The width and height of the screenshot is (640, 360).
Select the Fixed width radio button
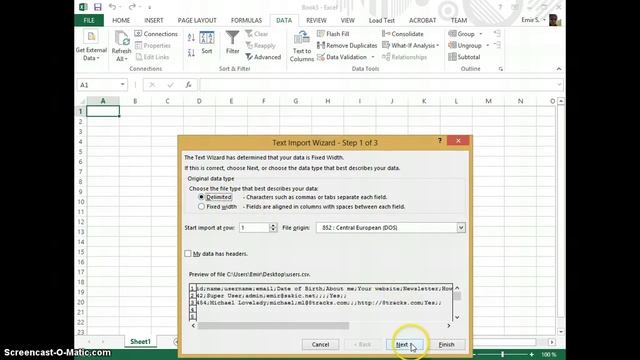pos(201,207)
